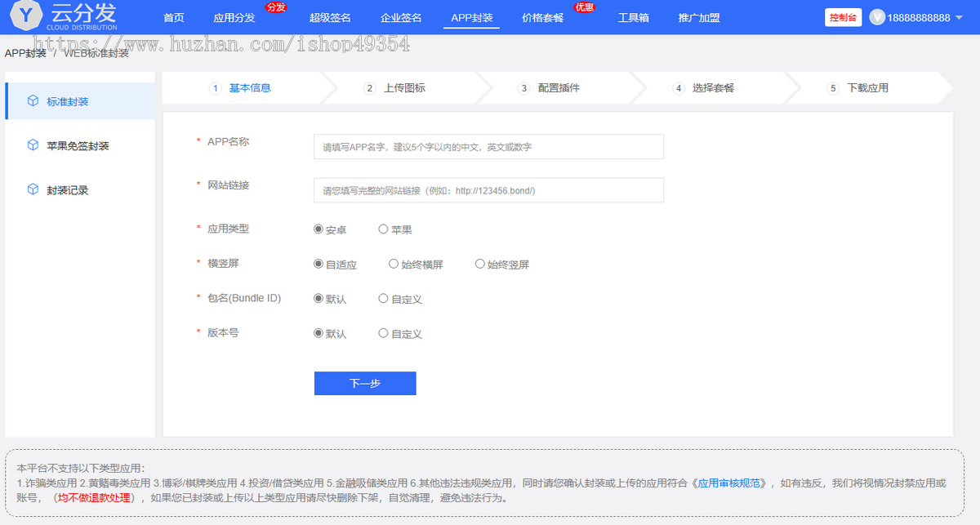The height and width of the screenshot is (525, 980).
Task: Open the 推广加盟 nav item
Action: pyautogui.click(x=699, y=18)
